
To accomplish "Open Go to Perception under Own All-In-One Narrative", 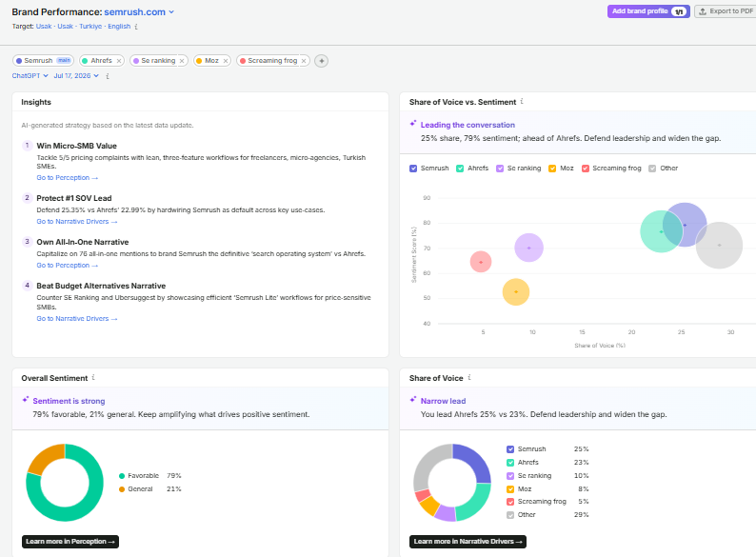I will (67, 266).
